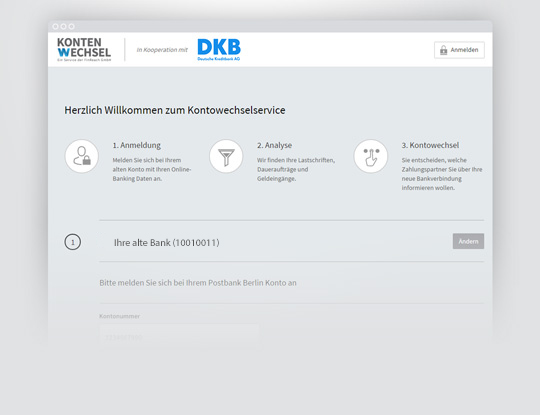Click the lock icon in Anmelden button
Image resolution: width=540 pixels, height=415 pixels.
(x=444, y=50)
